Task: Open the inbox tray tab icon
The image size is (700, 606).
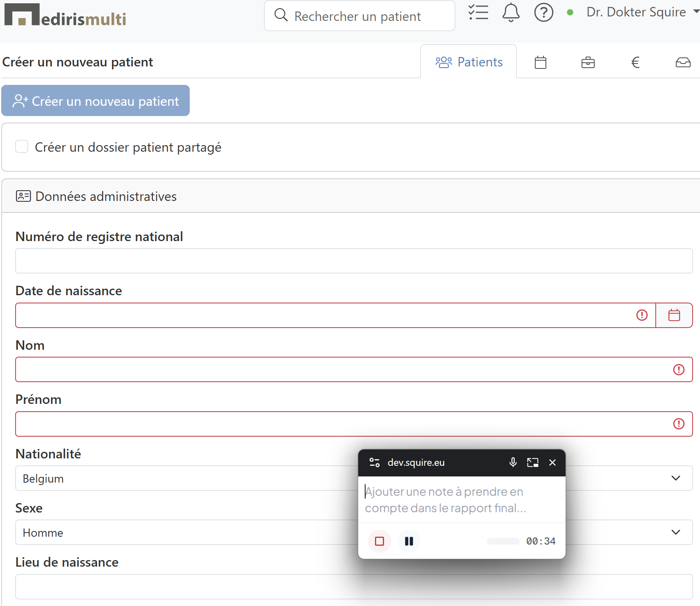Action: [x=683, y=62]
